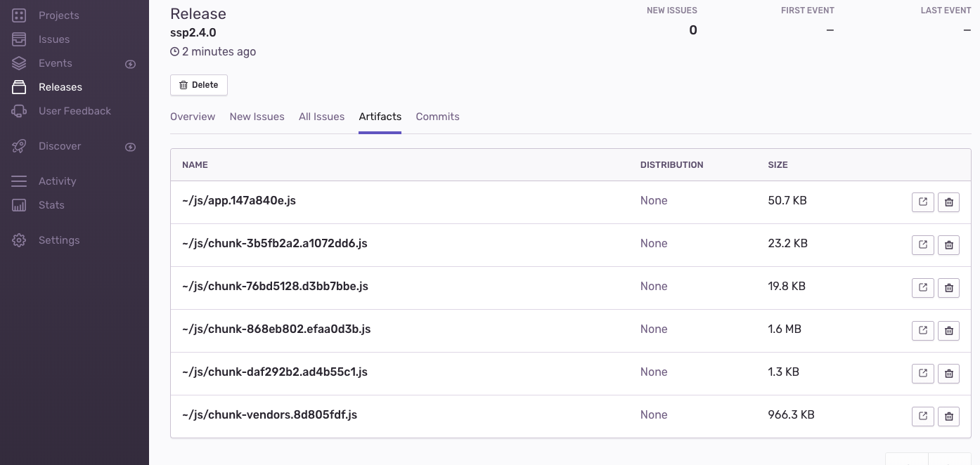Click the Discover rocket icon
Viewport: 980px width, 465px height.
click(19, 146)
